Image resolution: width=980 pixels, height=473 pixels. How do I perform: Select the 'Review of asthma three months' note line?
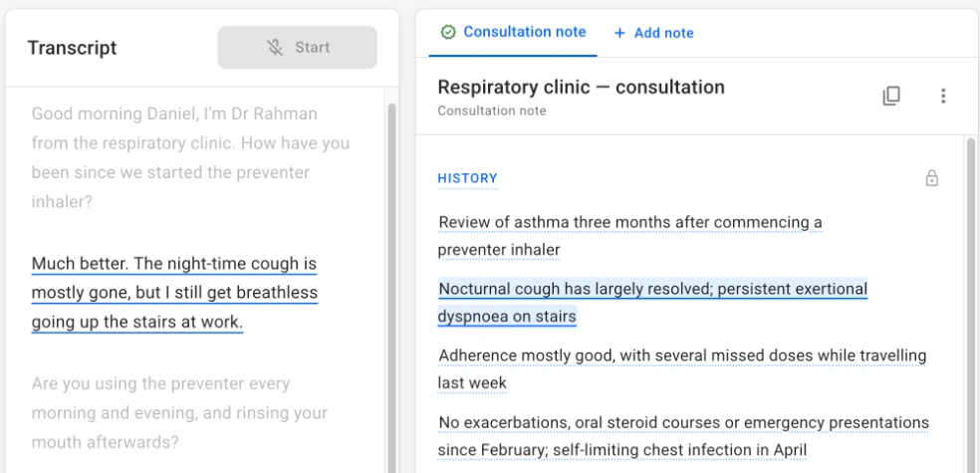tap(630, 236)
